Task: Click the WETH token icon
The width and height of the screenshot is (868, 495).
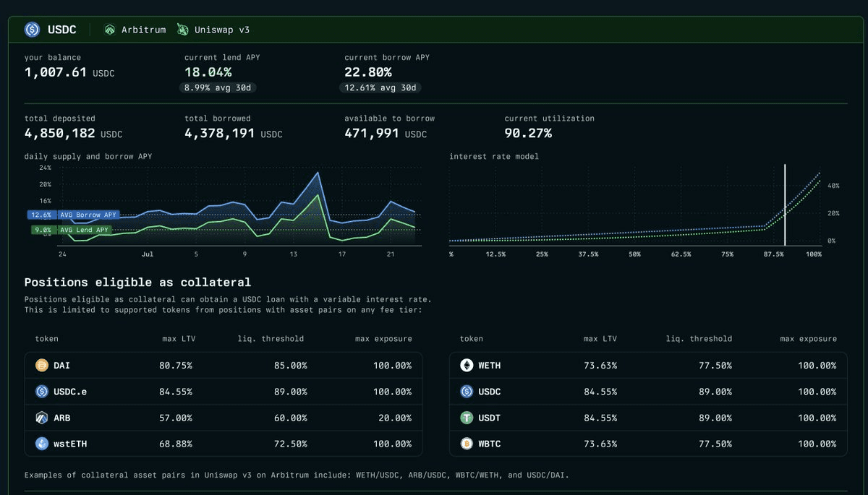Action: [467, 366]
